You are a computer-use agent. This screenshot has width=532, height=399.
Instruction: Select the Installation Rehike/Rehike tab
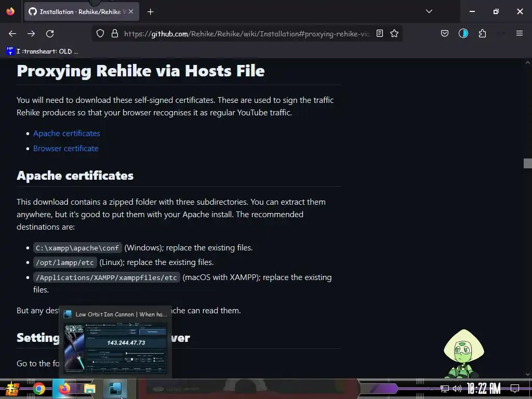pos(82,11)
